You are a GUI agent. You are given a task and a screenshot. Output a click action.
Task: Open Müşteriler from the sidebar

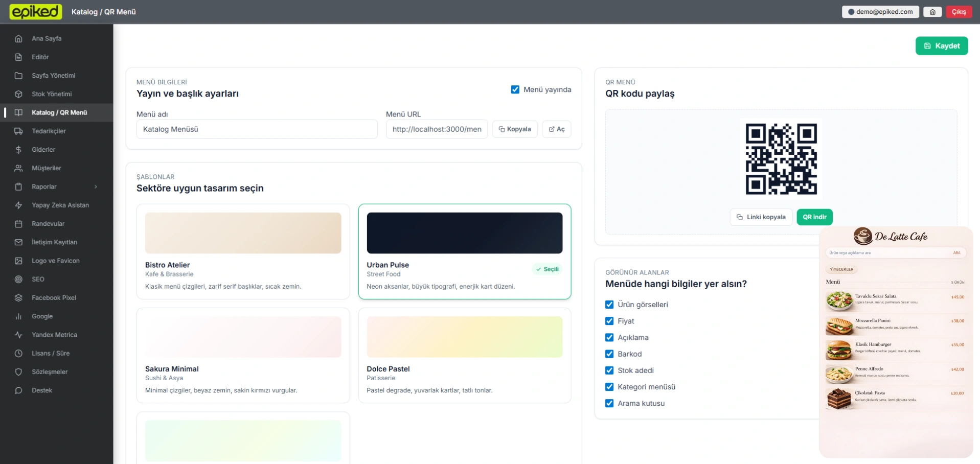click(x=46, y=168)
